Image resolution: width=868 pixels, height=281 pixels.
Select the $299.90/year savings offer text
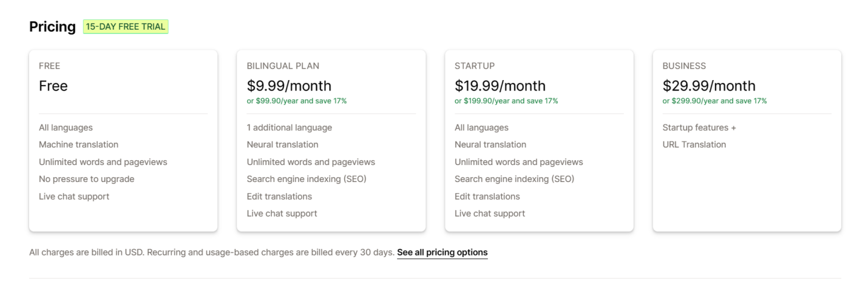714,101
